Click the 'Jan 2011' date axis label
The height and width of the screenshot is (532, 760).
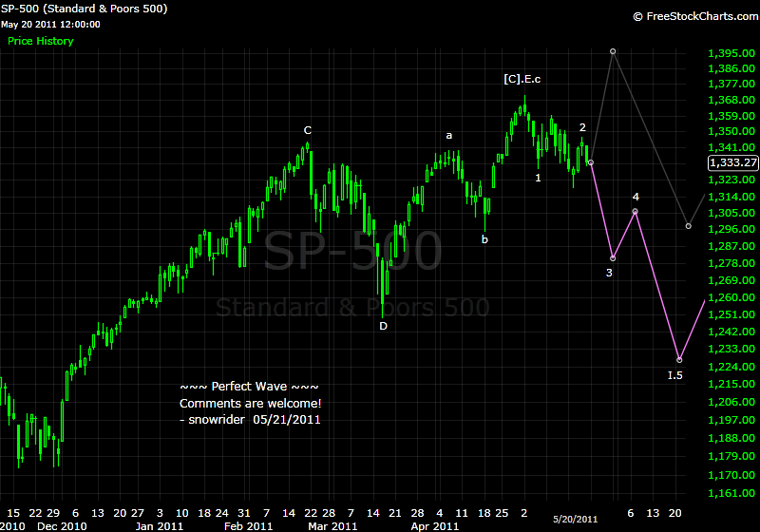coord(160,526)
